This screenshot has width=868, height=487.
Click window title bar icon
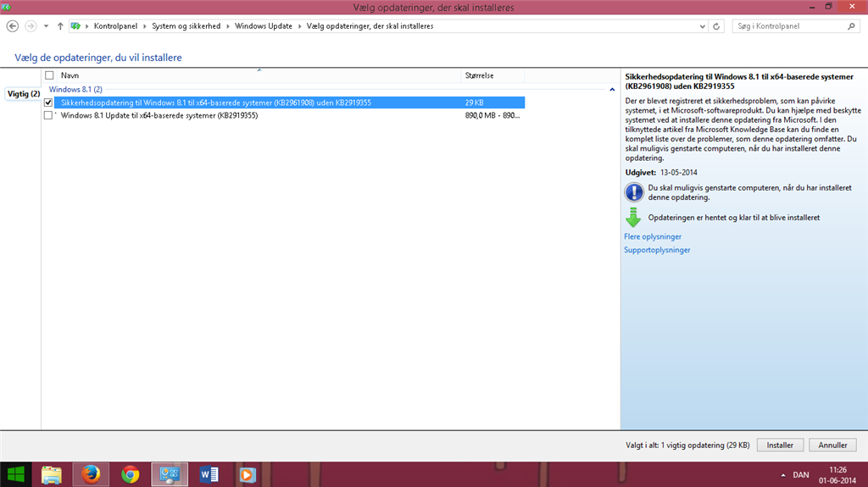tap(6, 7)
